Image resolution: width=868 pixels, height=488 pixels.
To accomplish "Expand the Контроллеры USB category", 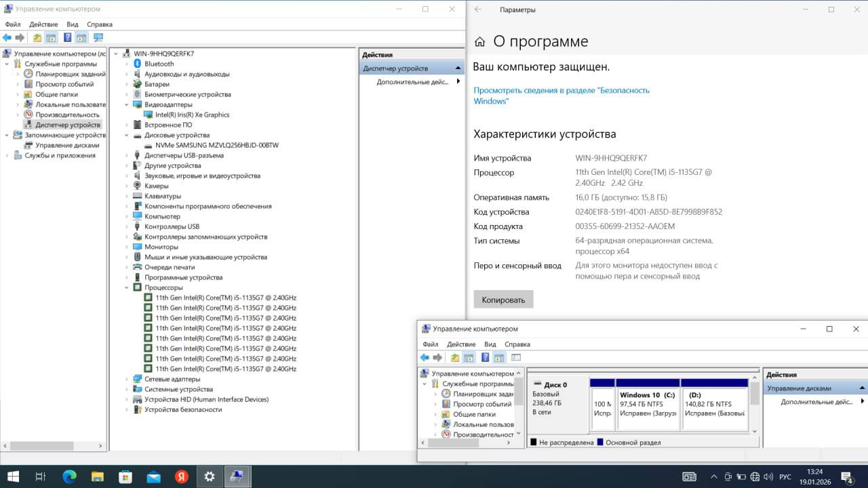I will pyautogui.click(x=127, y=226).
